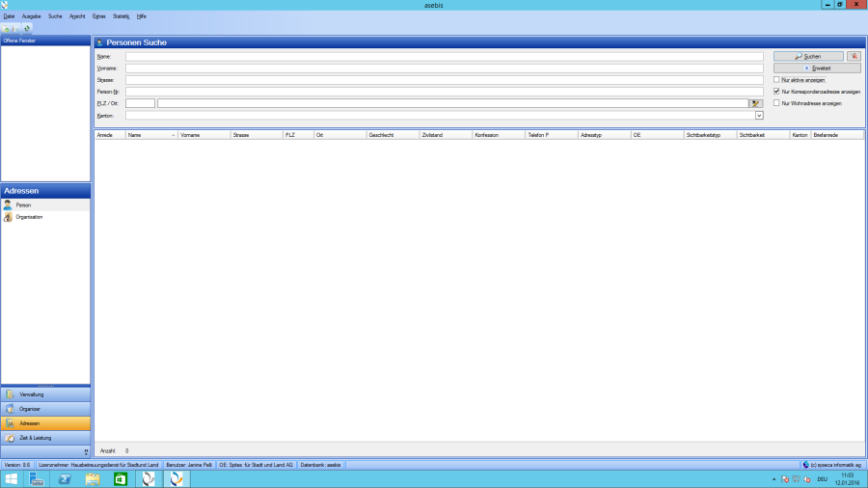This screenshot has height=488, width=868.
Task: Expand the Erweitert search options
Action: [817, 68]
